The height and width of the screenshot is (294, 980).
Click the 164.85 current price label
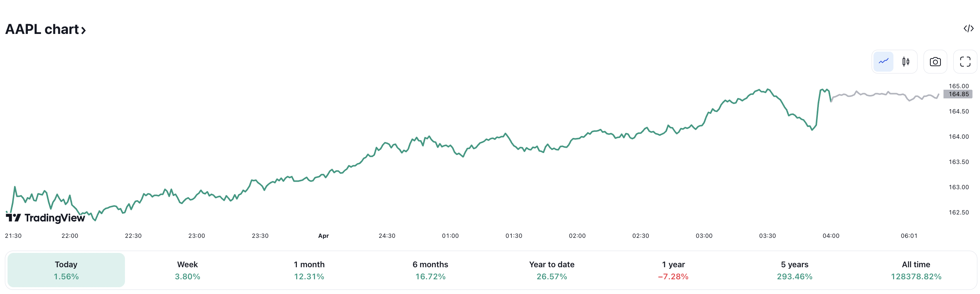(x=958, y=94)
